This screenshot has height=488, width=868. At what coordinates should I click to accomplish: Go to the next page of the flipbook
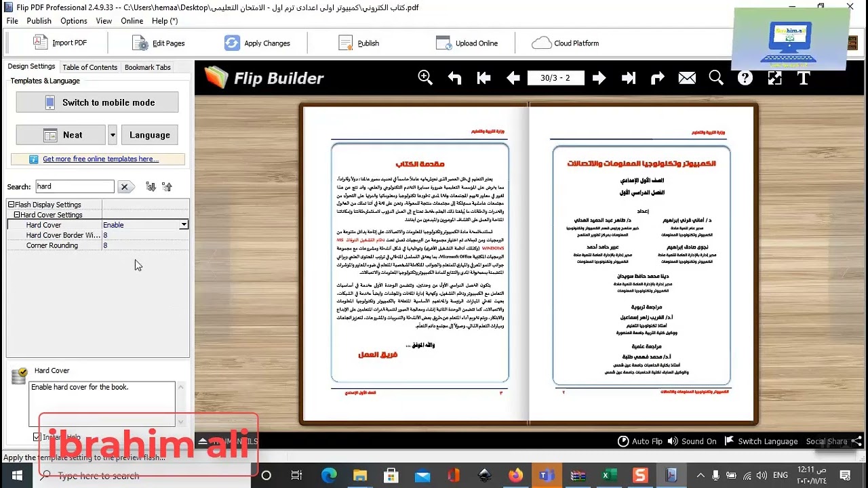[599, 78]
